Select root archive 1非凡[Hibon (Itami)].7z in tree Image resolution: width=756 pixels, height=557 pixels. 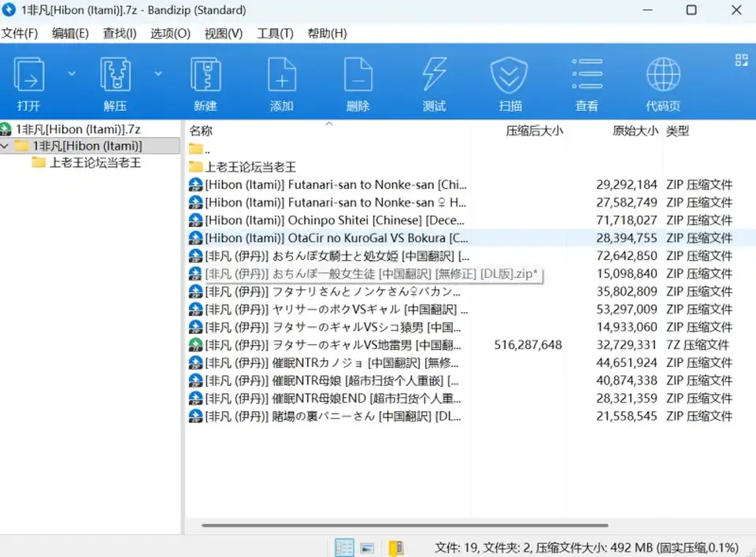pos(78,129)
